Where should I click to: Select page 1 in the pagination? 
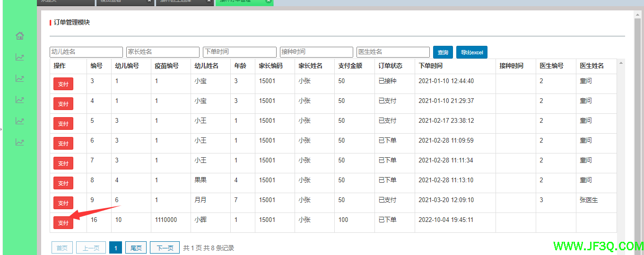point(115,248)
